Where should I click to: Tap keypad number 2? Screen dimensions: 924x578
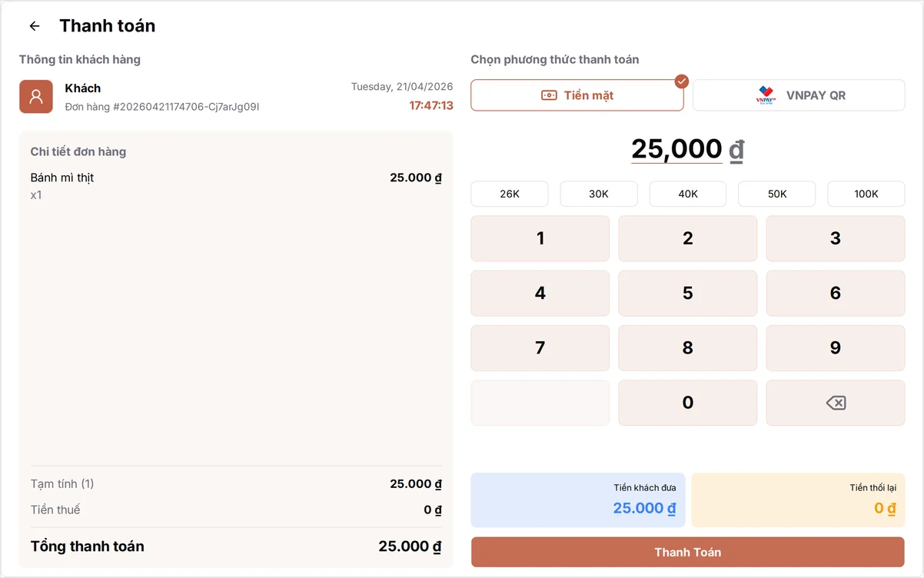(688, 238)
